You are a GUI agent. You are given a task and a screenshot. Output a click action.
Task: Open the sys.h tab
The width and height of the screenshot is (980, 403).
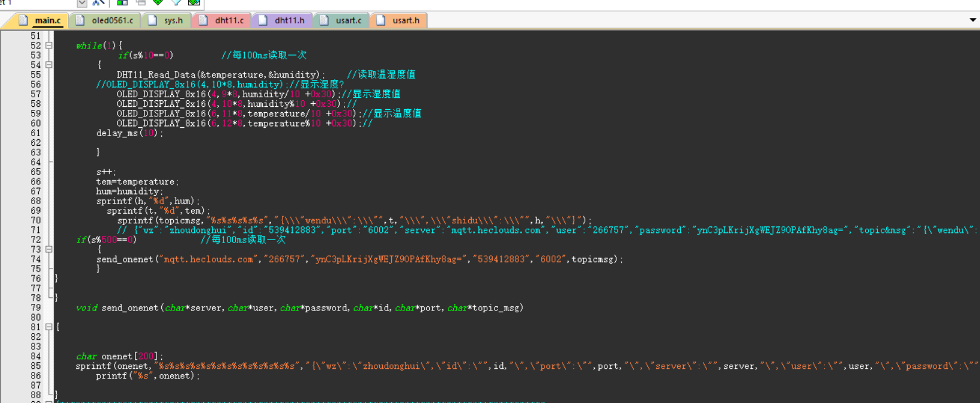pos(167,20)
